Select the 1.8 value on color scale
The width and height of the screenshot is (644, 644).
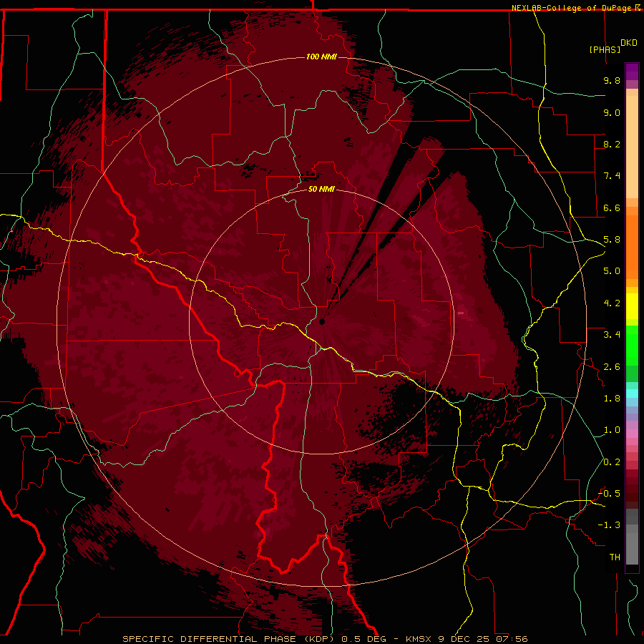(x=612, y=399)
